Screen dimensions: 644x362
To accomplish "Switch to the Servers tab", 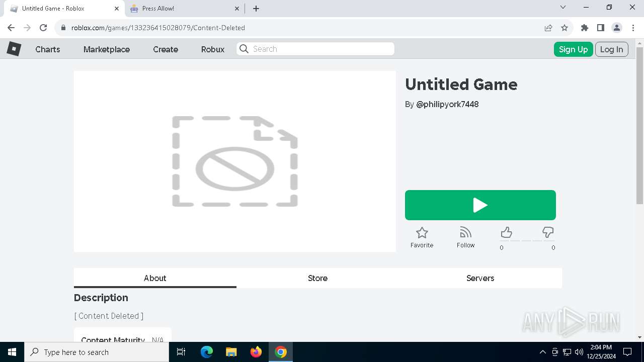I will click(x=480, y=278).
